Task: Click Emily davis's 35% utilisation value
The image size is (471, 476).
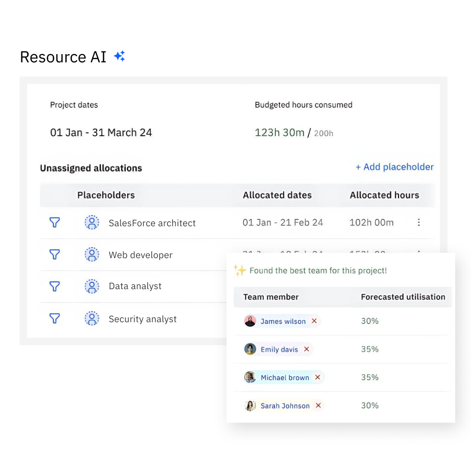Action: tap(370, 349)
